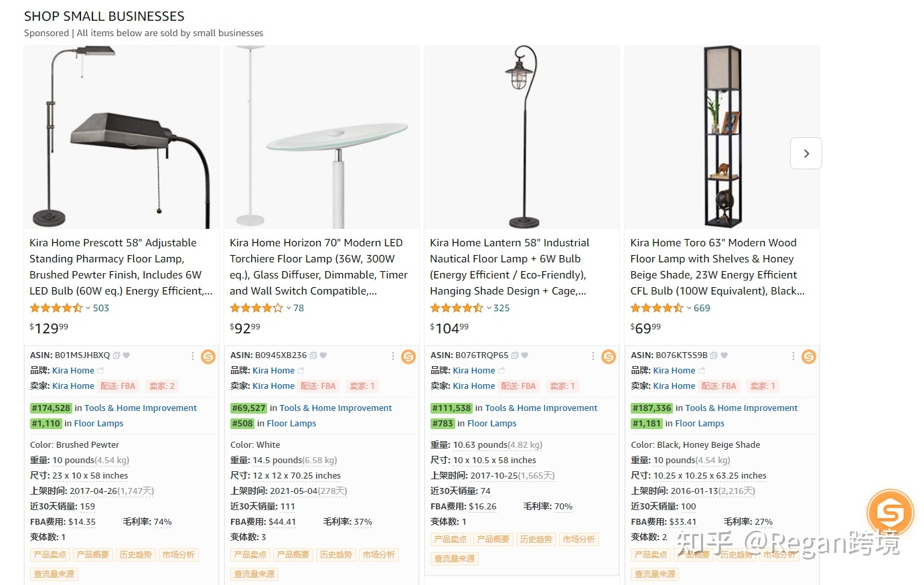Screen dimensions: 924x585
Task: Click the large floating orange S seller button
Action: point(890,513)
